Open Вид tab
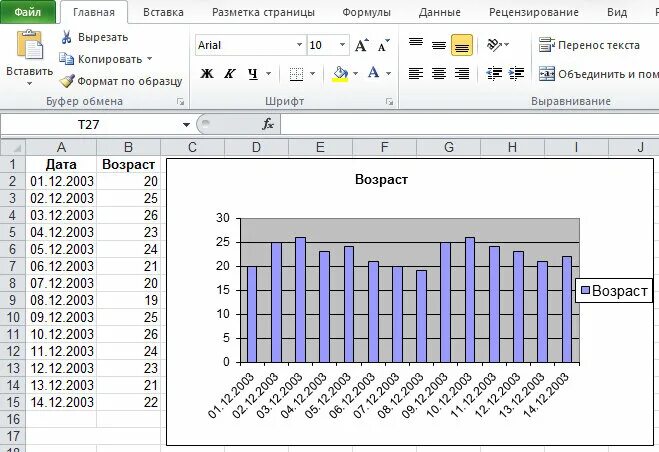The height and width of the screenshot is (452, 659). 617,13
